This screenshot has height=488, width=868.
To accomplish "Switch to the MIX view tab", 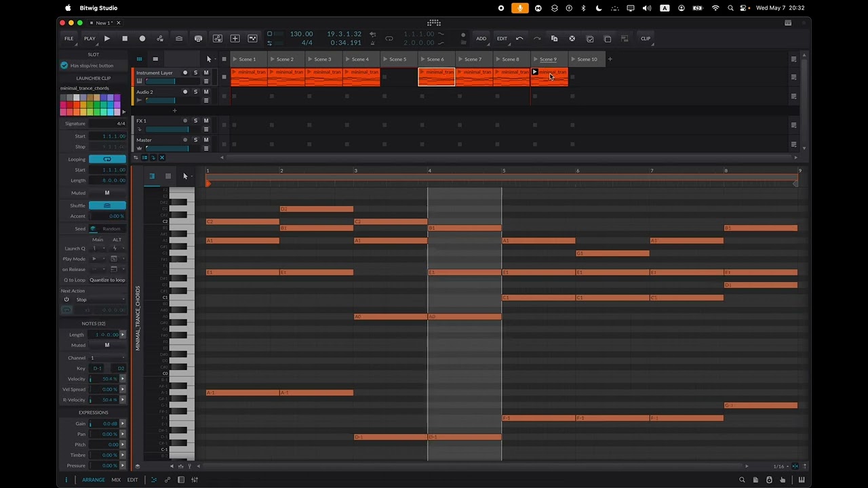I will click(116, 480).
